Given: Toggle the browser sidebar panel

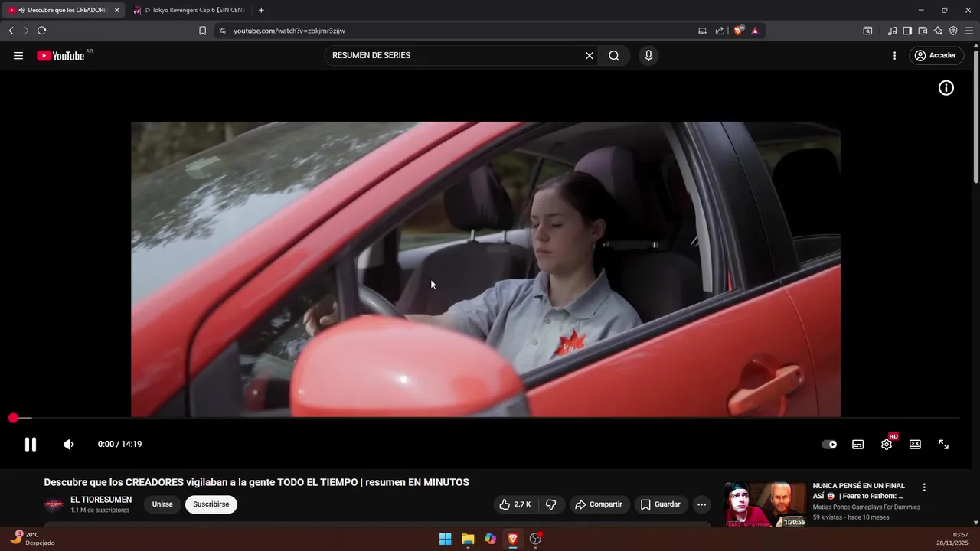Looking at the screenshot, I should 907,31.
